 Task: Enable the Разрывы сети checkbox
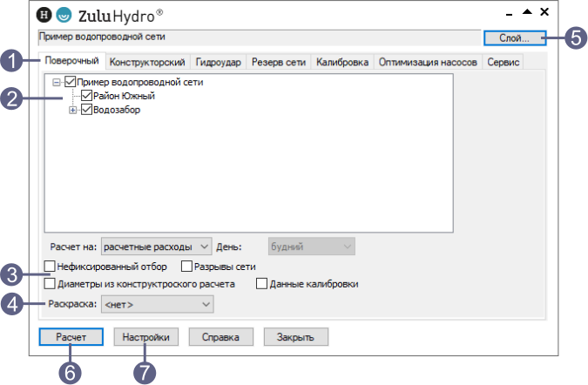click(186, 267)
